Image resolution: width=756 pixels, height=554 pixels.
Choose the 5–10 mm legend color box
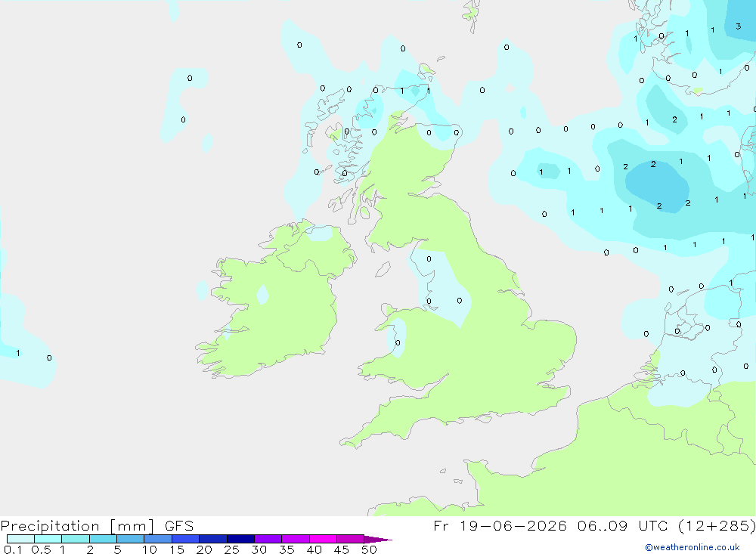click(131, 539)
